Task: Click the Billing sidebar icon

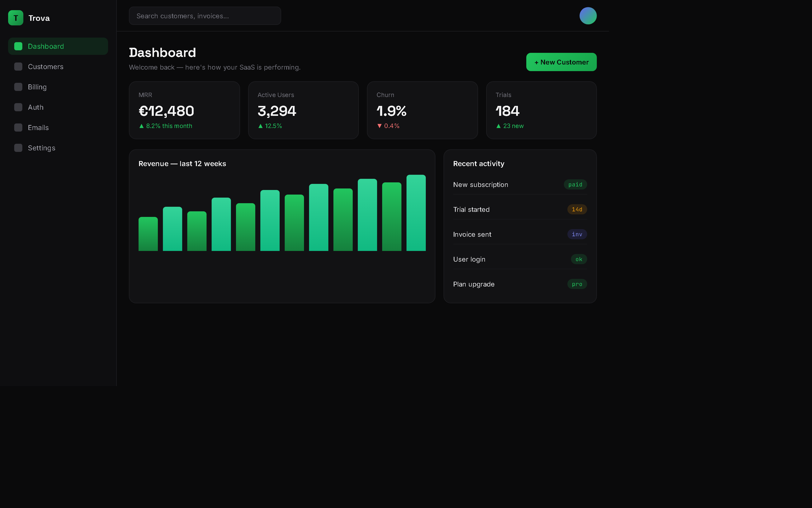Action: (18, 87)
